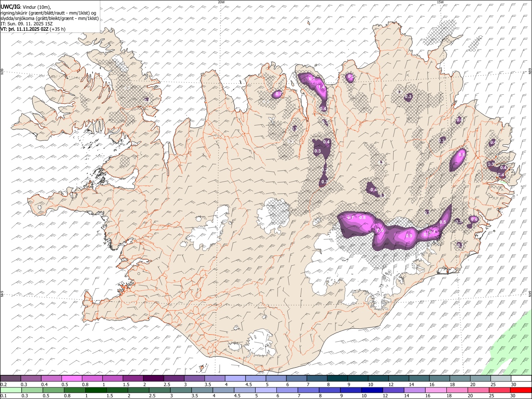Click the light gray 25 swatch, upper legend
The image size is (532, 399).
click(x=500, y=378)
